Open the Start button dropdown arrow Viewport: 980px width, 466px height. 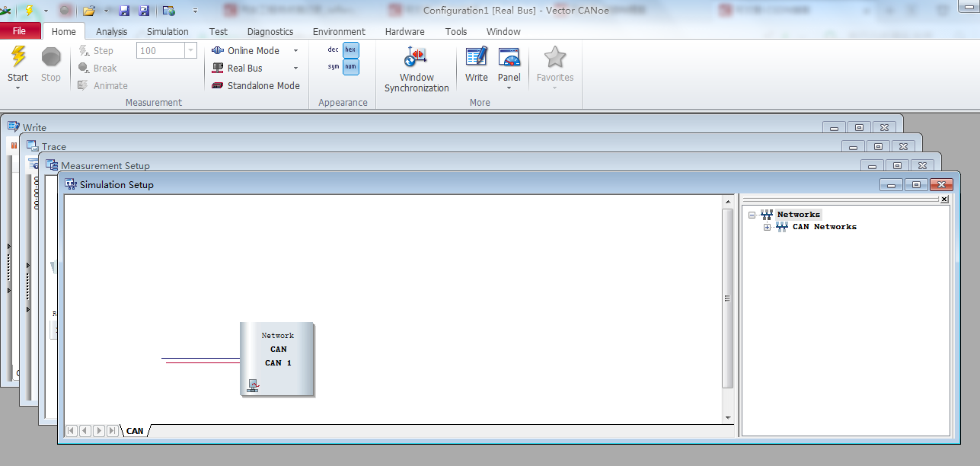pyautogui.click(x=18, y=88)
